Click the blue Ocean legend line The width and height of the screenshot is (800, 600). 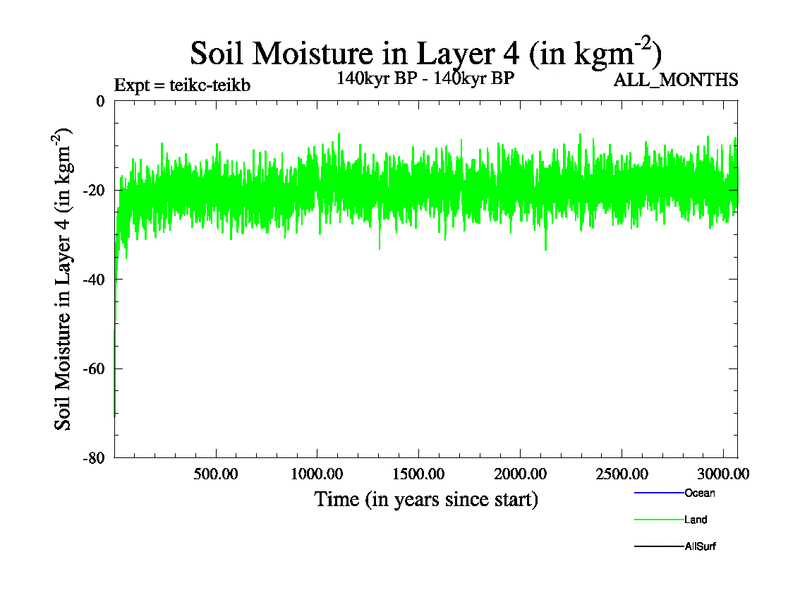click(658, 494)
